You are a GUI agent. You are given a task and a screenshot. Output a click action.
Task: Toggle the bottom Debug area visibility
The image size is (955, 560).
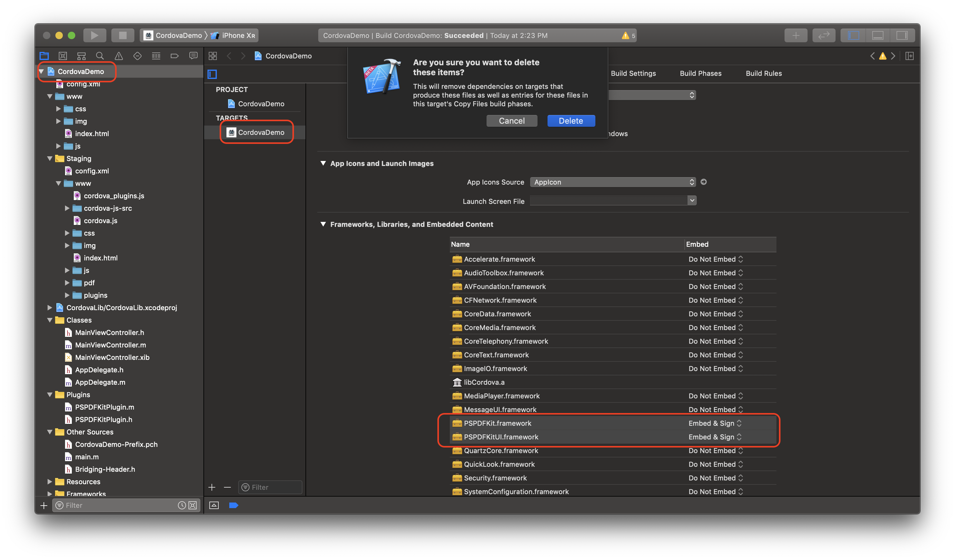coord(878,35)
